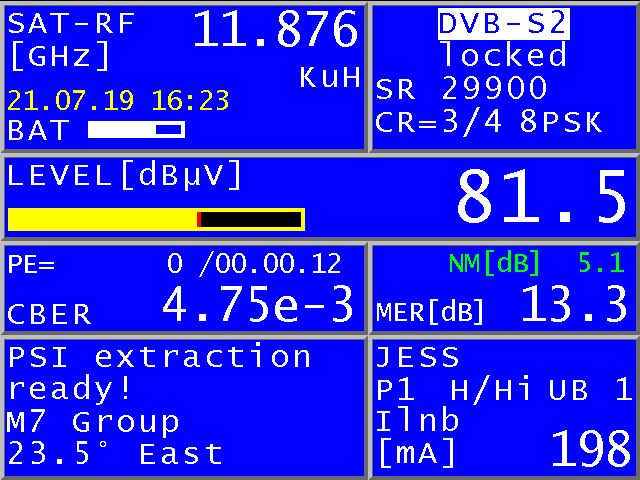Click the 11.876 frequency value
This screenshot has height=480, width=640.
click(x=274, y=30)
